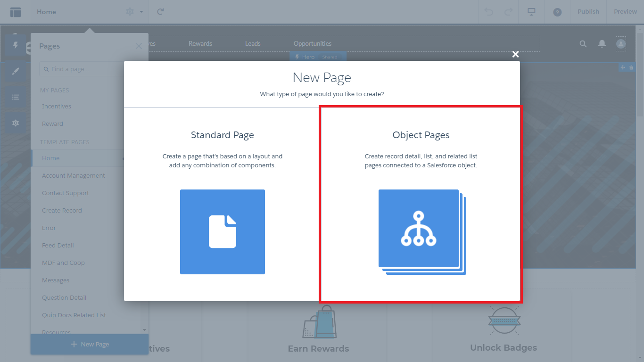Click the Leads navigation item
The width and height of the screenshot is (644, 362).
point(253,44)
